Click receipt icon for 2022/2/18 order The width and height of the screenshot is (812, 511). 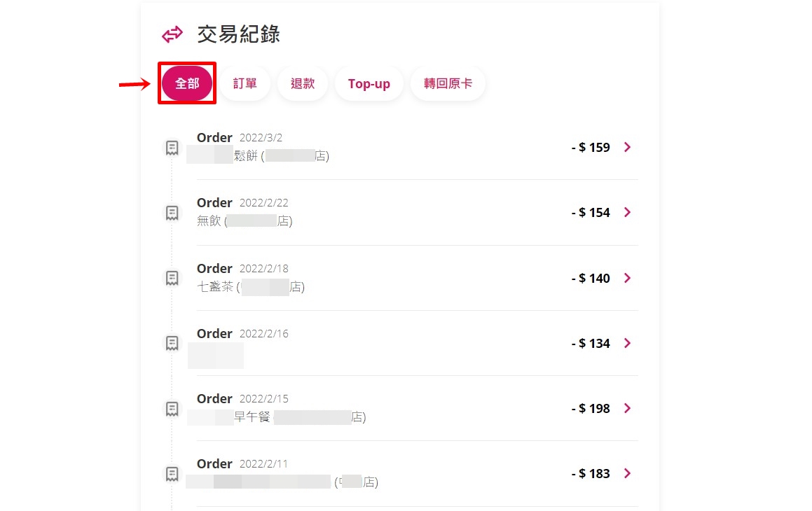172,279
